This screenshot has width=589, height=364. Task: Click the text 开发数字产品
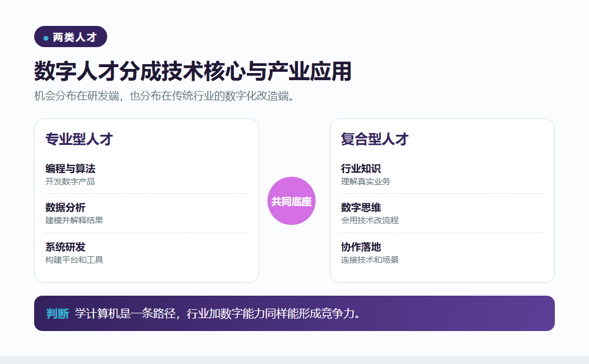70,181
